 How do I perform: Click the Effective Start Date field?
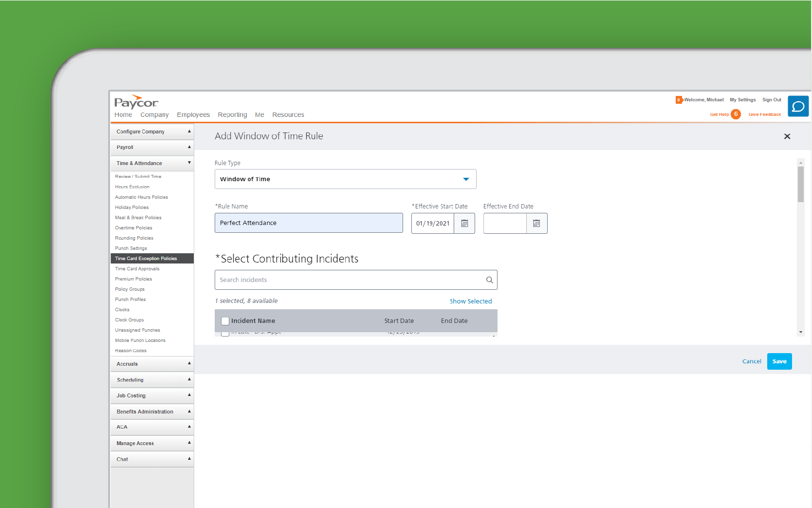coord(433,223)
